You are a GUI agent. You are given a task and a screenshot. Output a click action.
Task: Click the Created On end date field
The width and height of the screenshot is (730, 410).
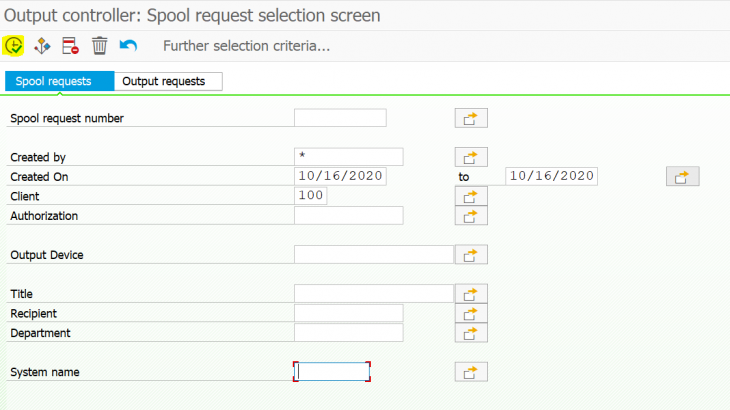tap(551, 176)
